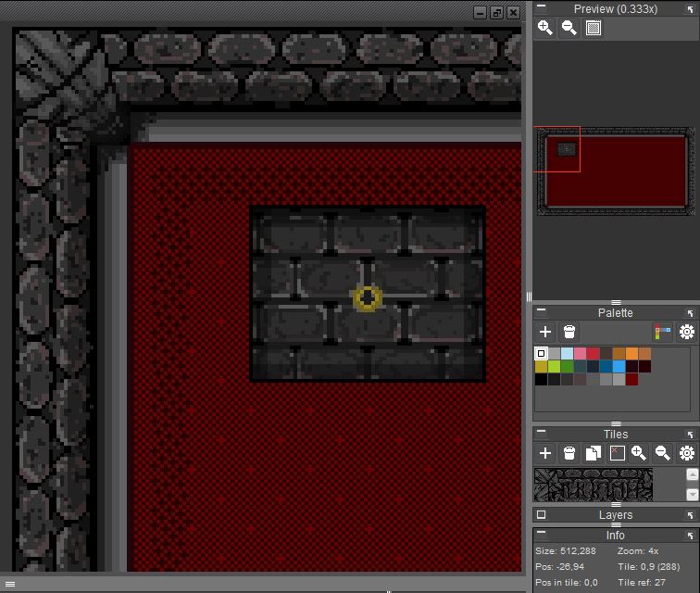The image size is (700, 593).
Task: Delete selected palette color with trash icon
Action: [x=569, y=332]
